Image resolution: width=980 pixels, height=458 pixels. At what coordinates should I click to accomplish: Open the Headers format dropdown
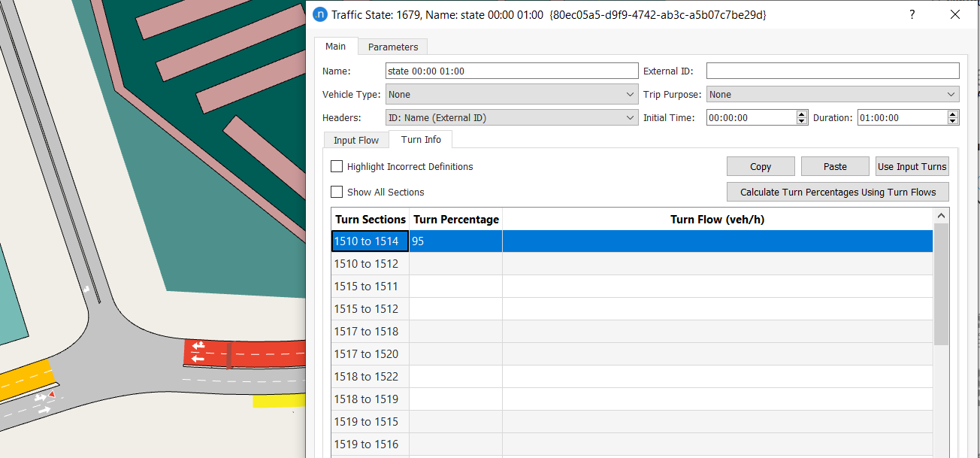(x=511, y=118)
